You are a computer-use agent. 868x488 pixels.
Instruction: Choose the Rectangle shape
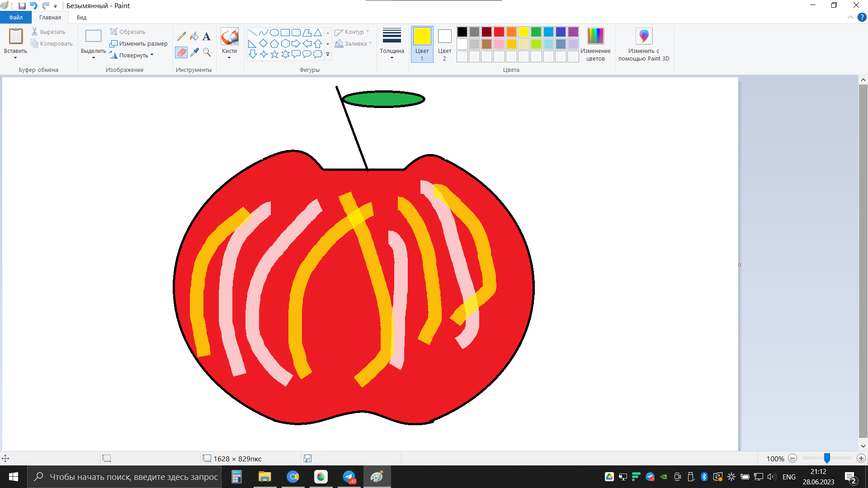(285, 33)
